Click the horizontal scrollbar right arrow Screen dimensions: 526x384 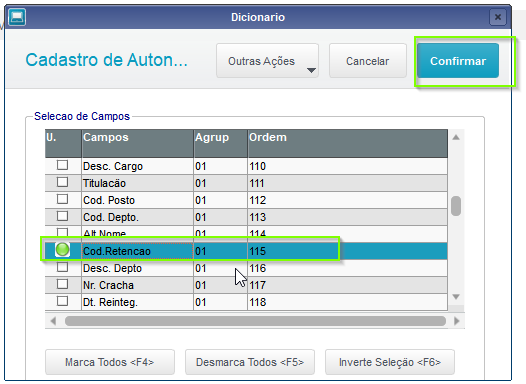457,321
